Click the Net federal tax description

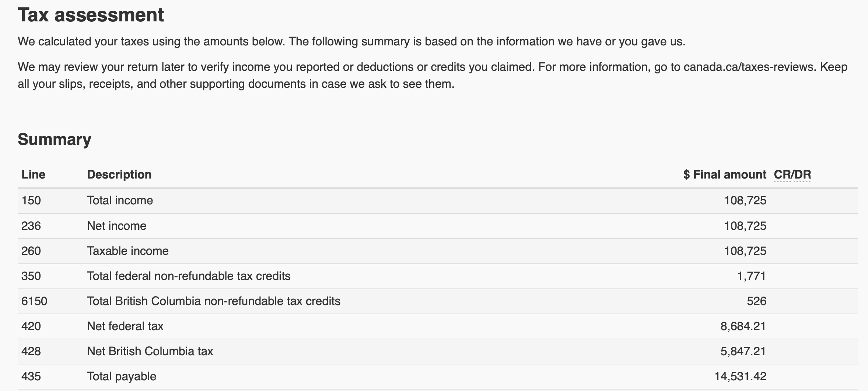tap(125, 326)
